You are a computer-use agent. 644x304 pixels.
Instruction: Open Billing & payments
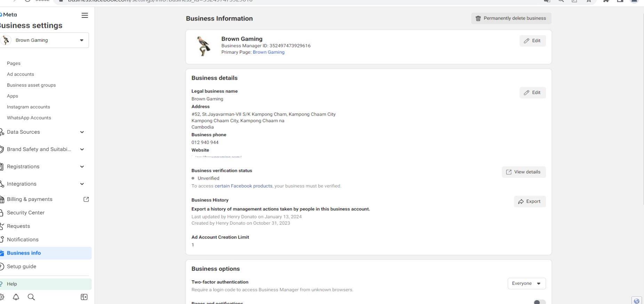click(30, 199)
